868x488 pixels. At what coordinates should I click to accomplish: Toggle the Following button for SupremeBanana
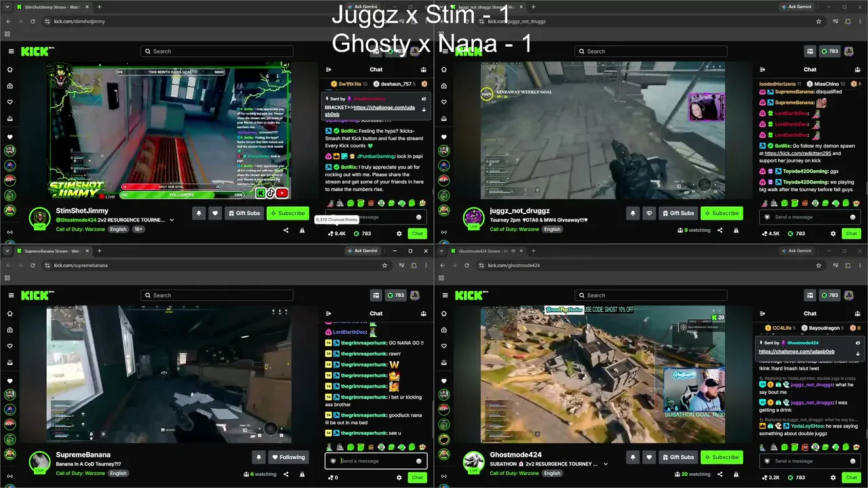point(288,457)
